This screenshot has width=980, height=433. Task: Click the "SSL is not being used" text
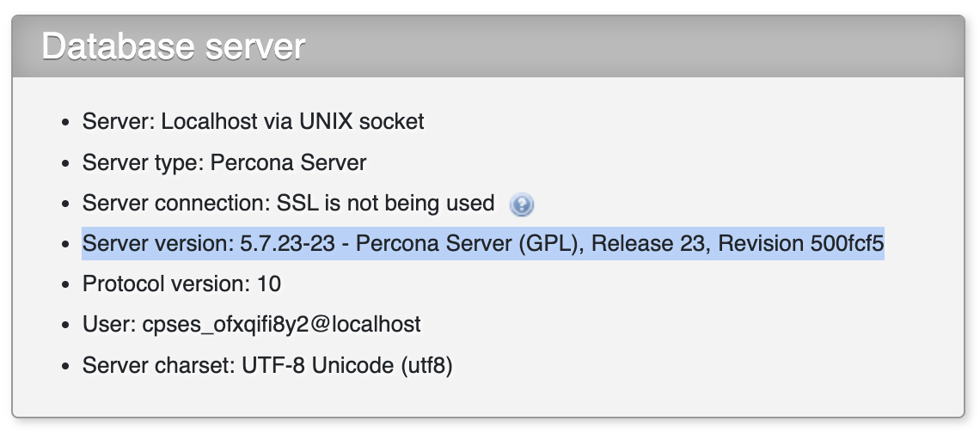tap(385, 204)
